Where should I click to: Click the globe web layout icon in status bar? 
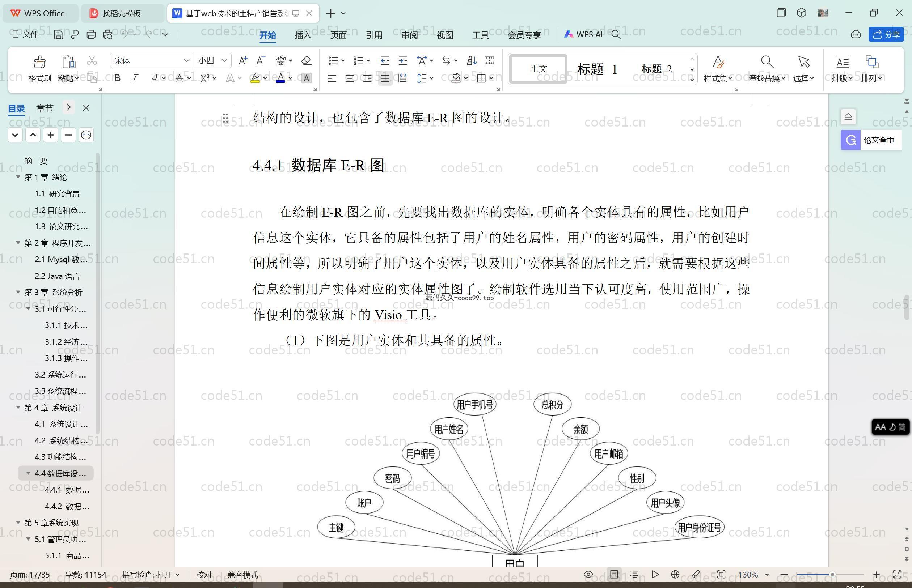(x=675, y=574)
